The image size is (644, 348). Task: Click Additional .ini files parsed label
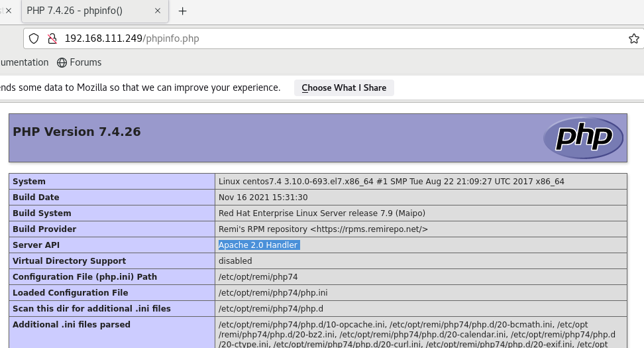click(72, 325)
